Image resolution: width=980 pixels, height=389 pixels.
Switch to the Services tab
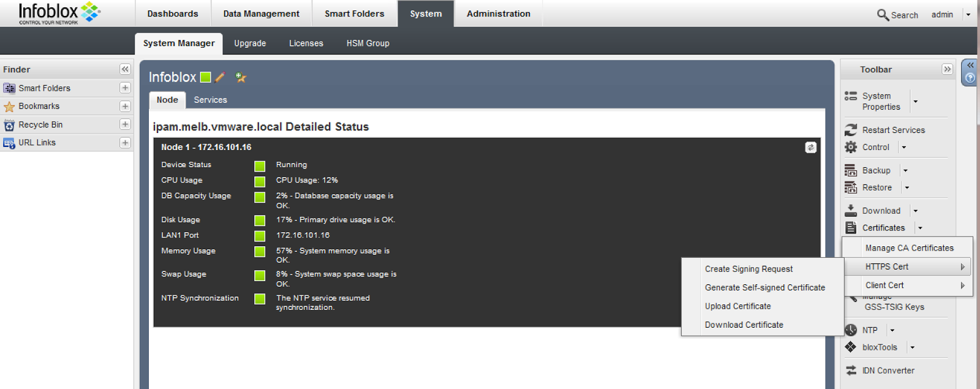pos(210,100)
